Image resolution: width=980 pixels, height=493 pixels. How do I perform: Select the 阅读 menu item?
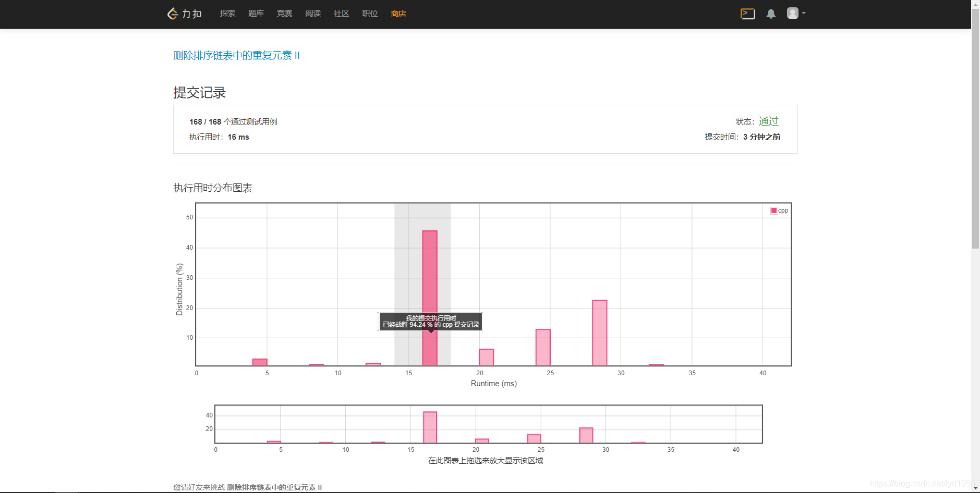tap(313, 14)
